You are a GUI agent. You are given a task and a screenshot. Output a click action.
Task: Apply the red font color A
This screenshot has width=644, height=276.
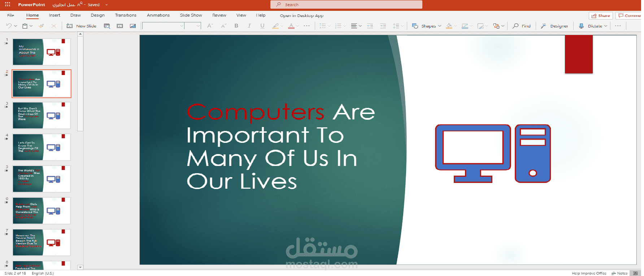[291, 26]
